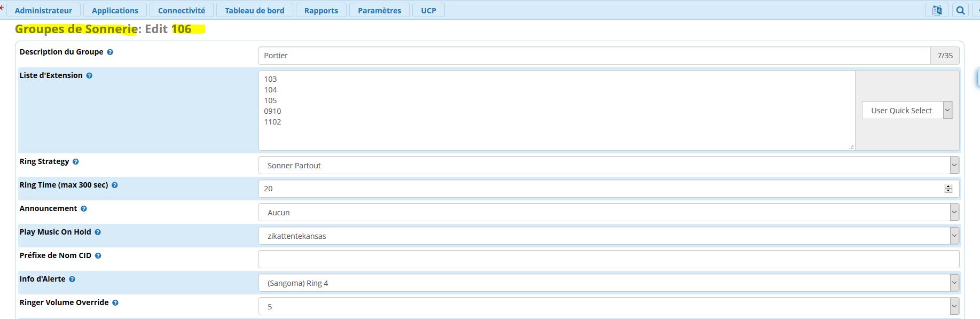Click Info d'Alerte help icon
Image resolution: width=980 pixels, height=319 pixels.
tap(72, 279)
